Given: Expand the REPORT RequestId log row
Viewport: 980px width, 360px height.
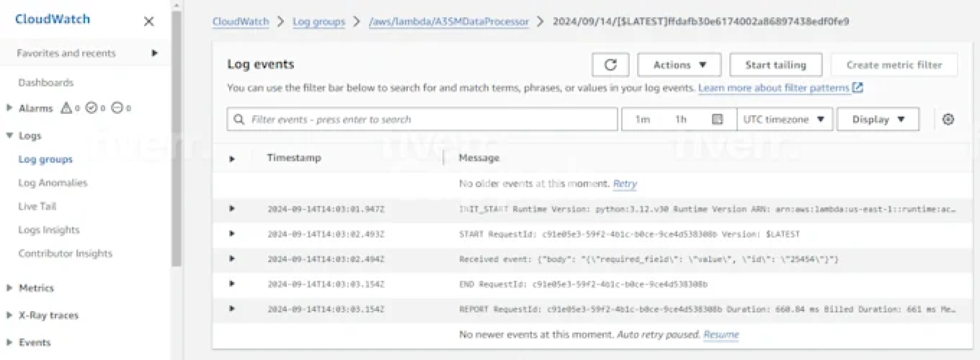Looking at the screenshot, I should 232,308.
